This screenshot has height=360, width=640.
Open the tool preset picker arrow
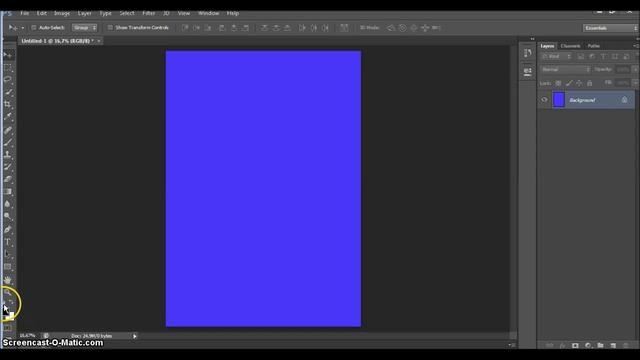[22, 28]
